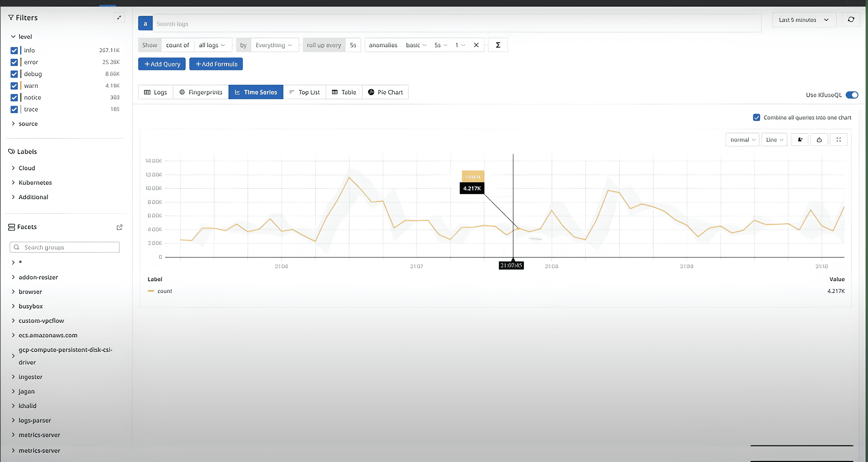Click the refresh icon beside time range
This screenshot has height=462, width=868.
(851, 20)
